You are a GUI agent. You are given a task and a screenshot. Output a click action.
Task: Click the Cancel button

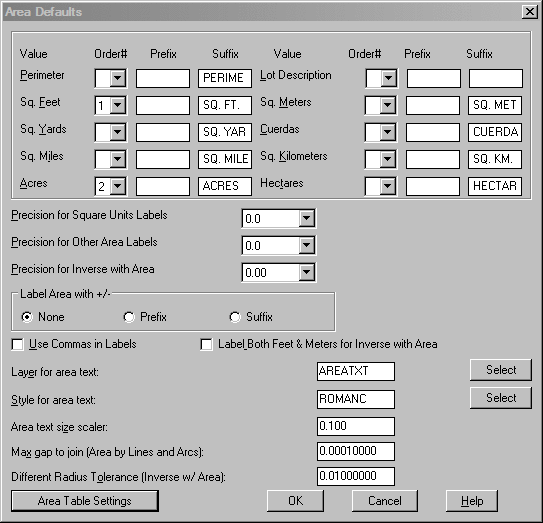385,501
